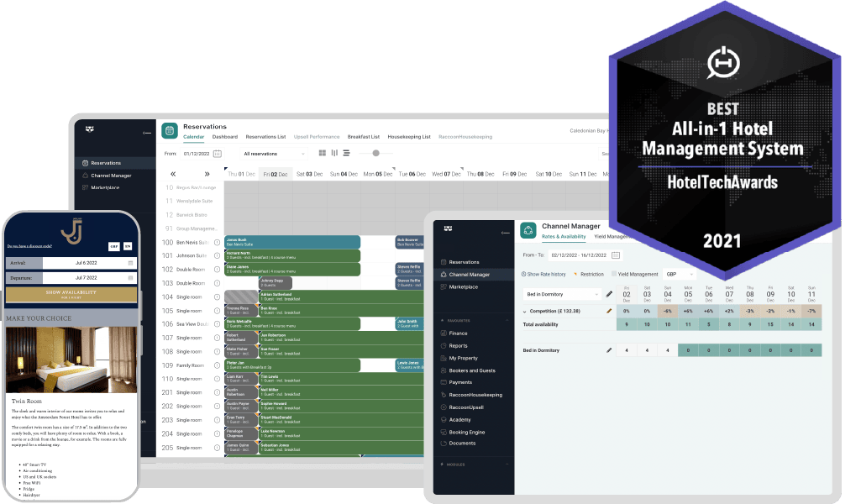Click the discount code link on the phone
861x504 pixels.
29,246
